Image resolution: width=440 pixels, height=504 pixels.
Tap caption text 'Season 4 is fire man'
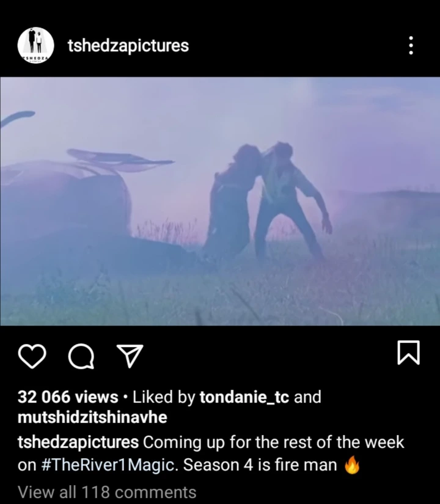[260, 465]
